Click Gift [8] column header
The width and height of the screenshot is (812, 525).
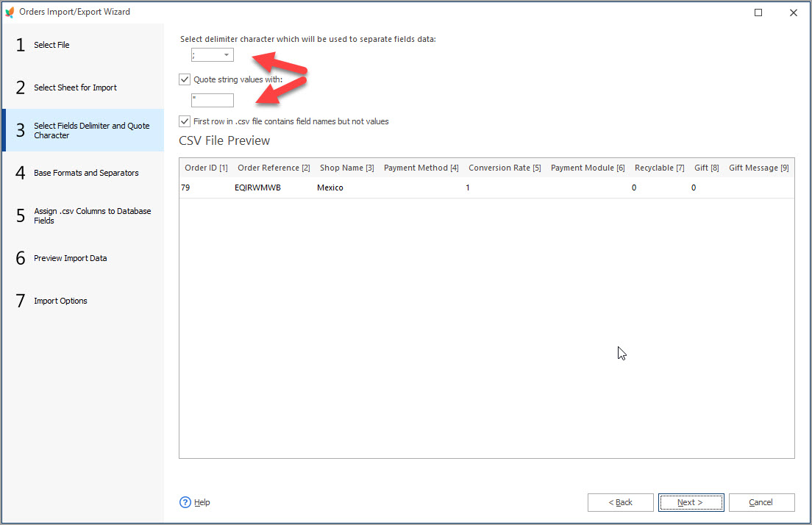point(706,168)
